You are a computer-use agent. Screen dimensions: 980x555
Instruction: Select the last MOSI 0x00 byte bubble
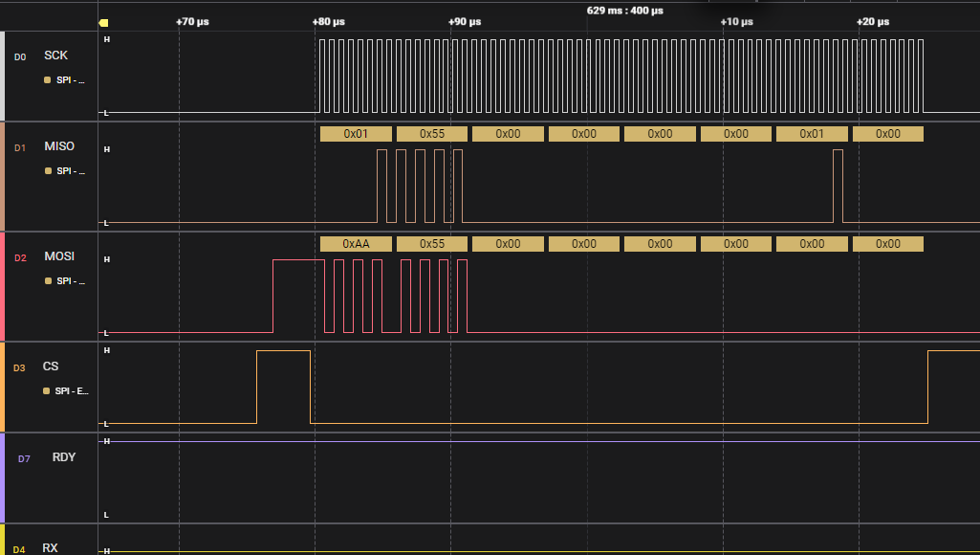pos(887,244)
